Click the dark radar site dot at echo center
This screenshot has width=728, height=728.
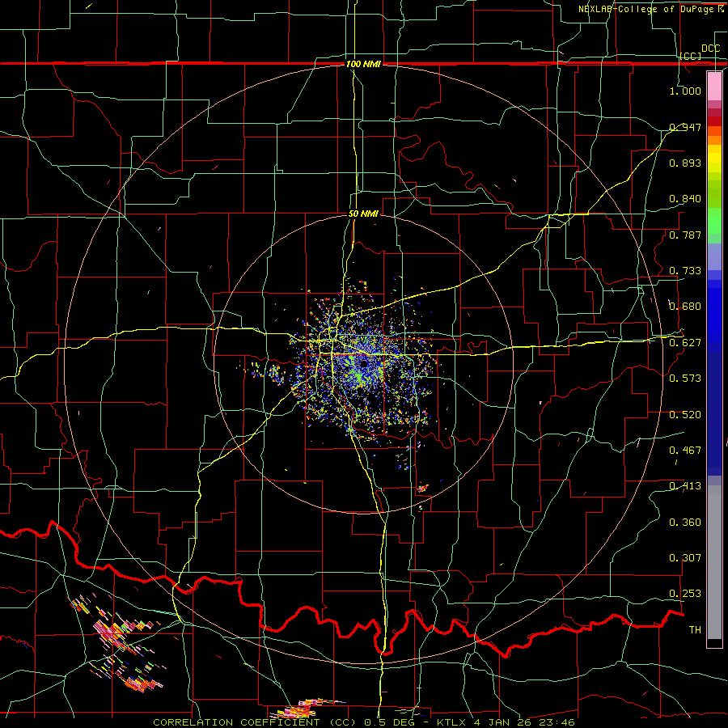click(364, 364)
